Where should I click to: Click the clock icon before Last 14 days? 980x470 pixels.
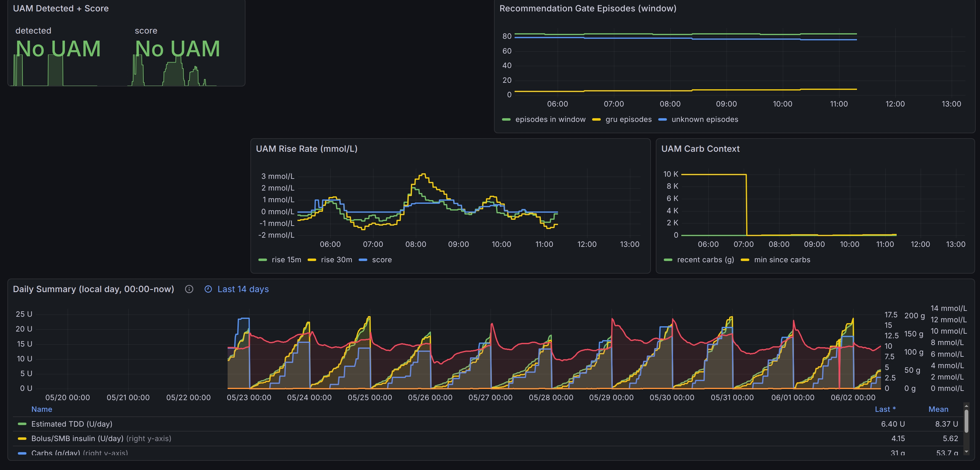pos(208,289)
